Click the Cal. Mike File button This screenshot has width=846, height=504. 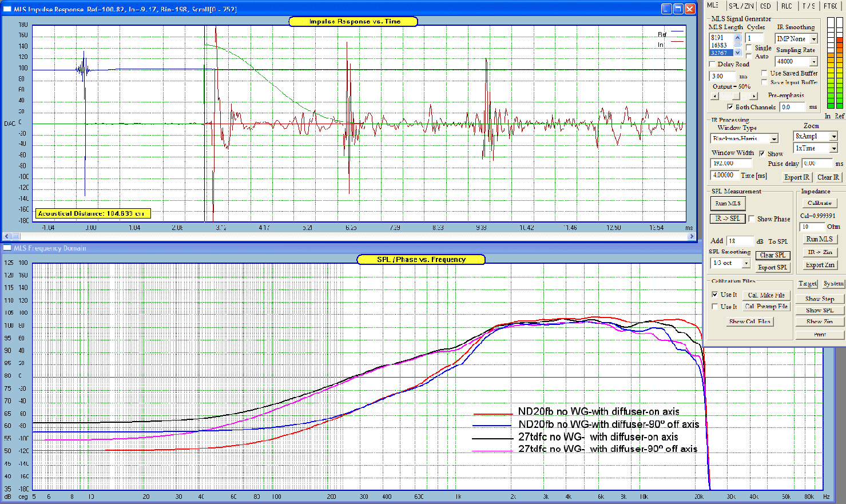pyautogui.click(x=766, y=295)
